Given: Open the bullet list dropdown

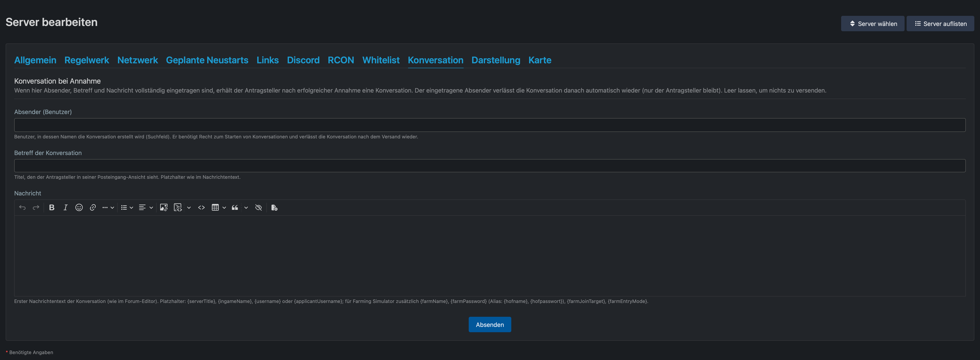Looking at the screenshot, I should (x=127, y=208).
